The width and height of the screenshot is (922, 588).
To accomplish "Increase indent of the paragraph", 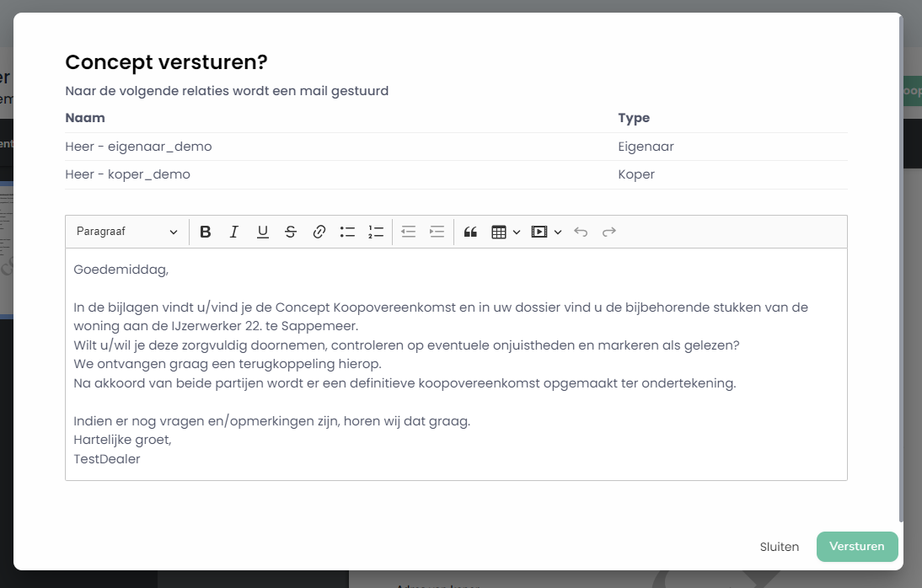I will (x=437, y=232).
